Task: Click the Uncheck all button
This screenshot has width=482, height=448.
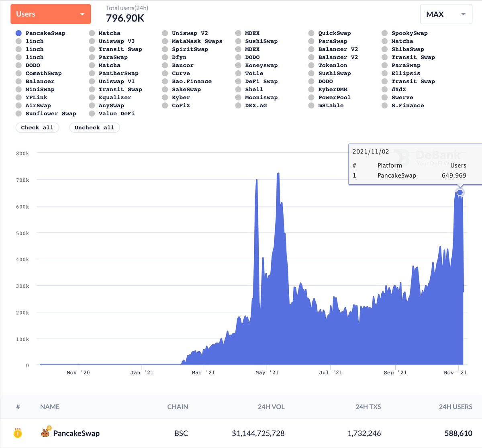Action: (94, 128)
